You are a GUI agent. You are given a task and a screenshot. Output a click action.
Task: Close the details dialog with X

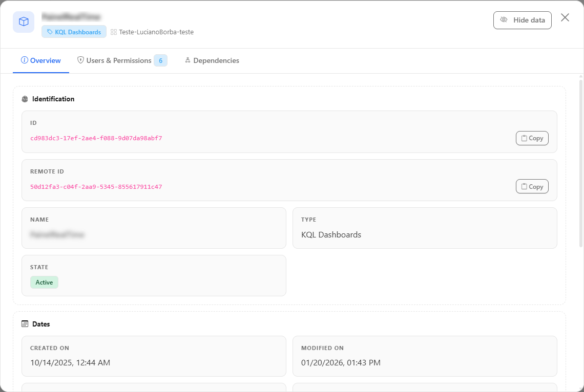(565, 17)
